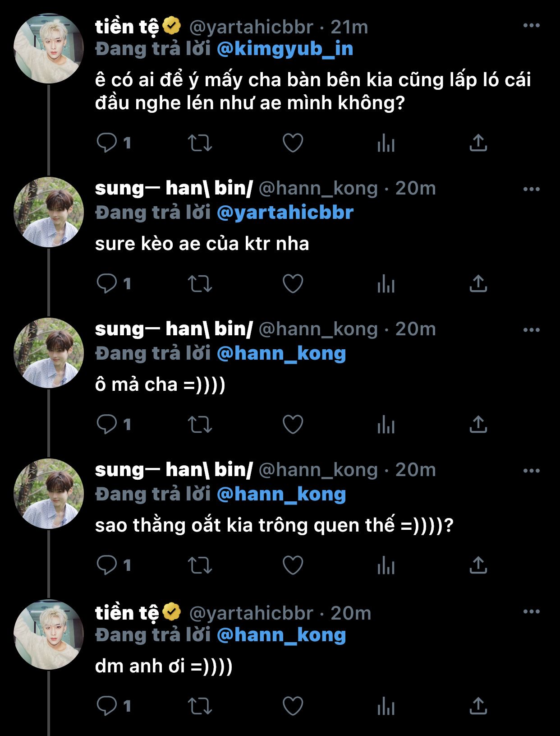Image resolution: width=560 pixels, height=736 pixels.
Task: Like the tweet about "lấp ló cái đầu"
Action: click(x=293, y=143)
